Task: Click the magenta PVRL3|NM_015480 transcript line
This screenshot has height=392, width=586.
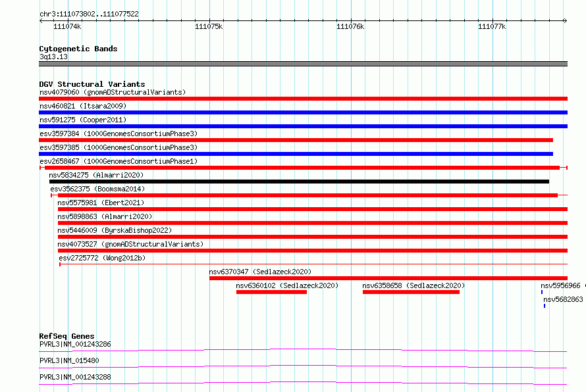Action: point(303,366)
